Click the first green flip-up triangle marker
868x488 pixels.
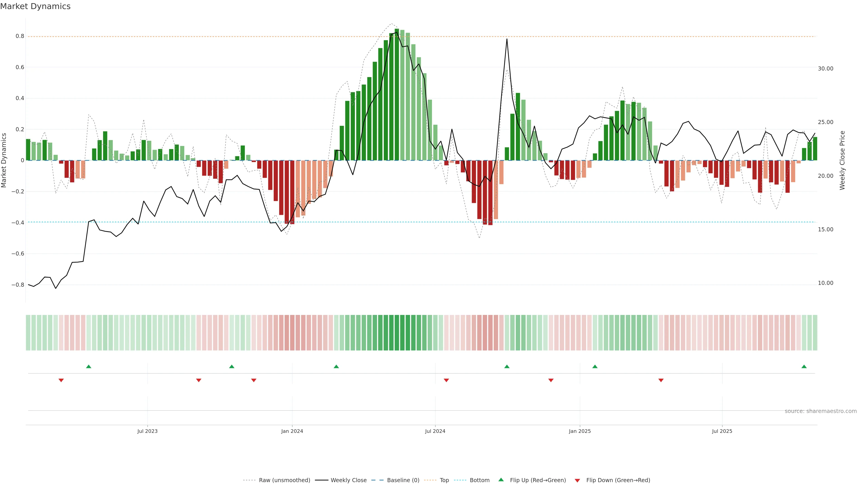tap(89, 366)
